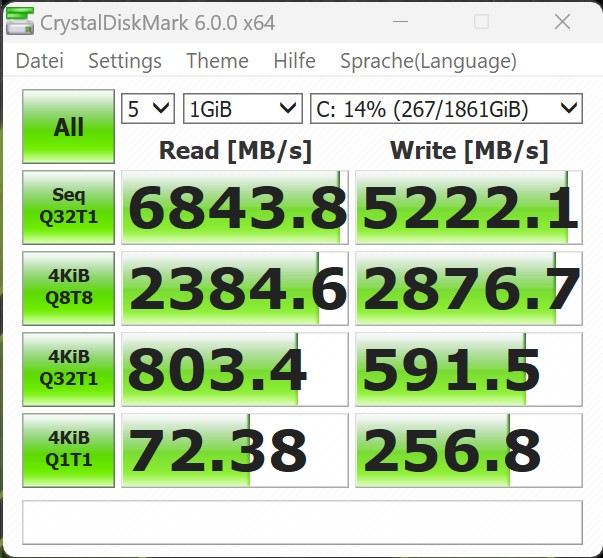Click the empty comment field at the bottom
The height and width of the screenshot is (558, 603).
(x=303, y=522)
